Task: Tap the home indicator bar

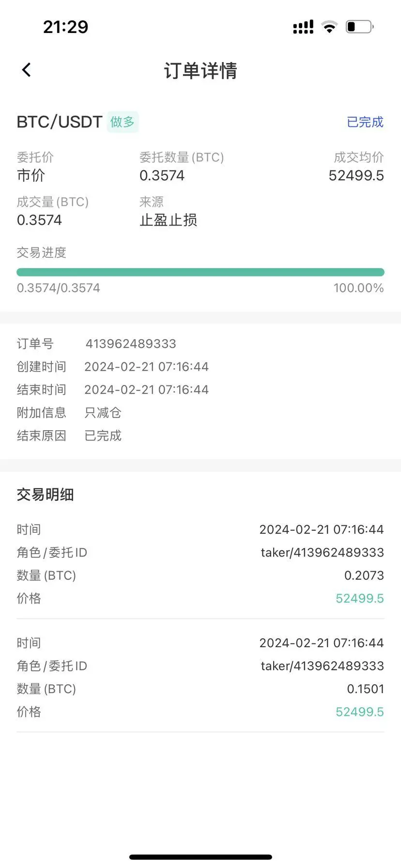Action: pyautogui.click(x=200, y=857)
